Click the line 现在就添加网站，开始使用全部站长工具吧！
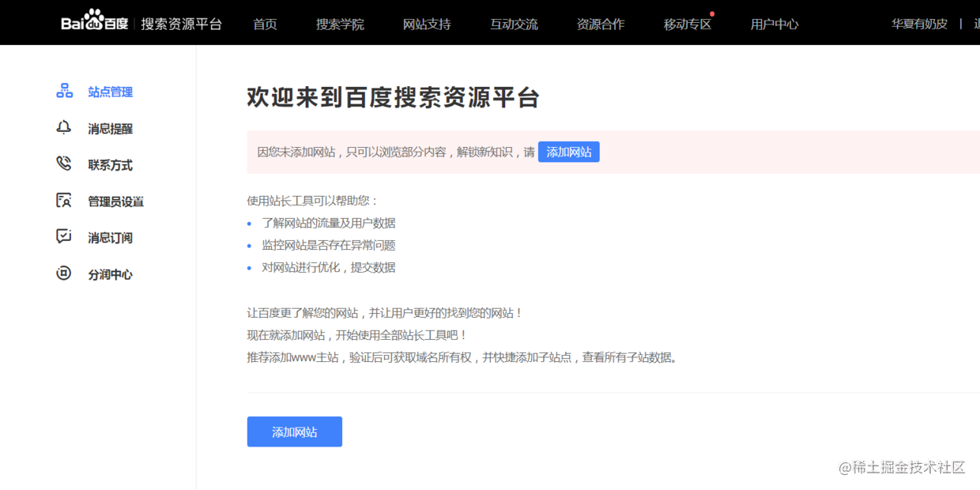The image size is (980, 490). pos(358,335)
